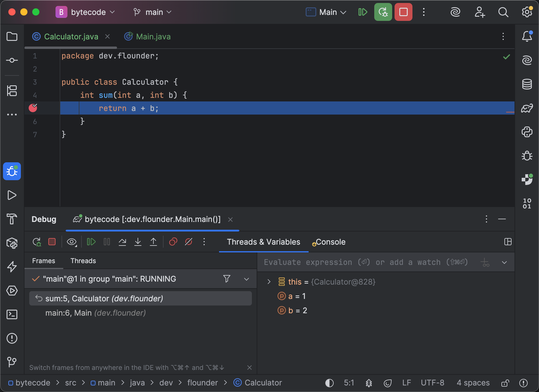Image resolution: width=539 pixels, height=392 pixels.
Task: Open the Debug tool window bug icon
Action: [x=12, y=171]
